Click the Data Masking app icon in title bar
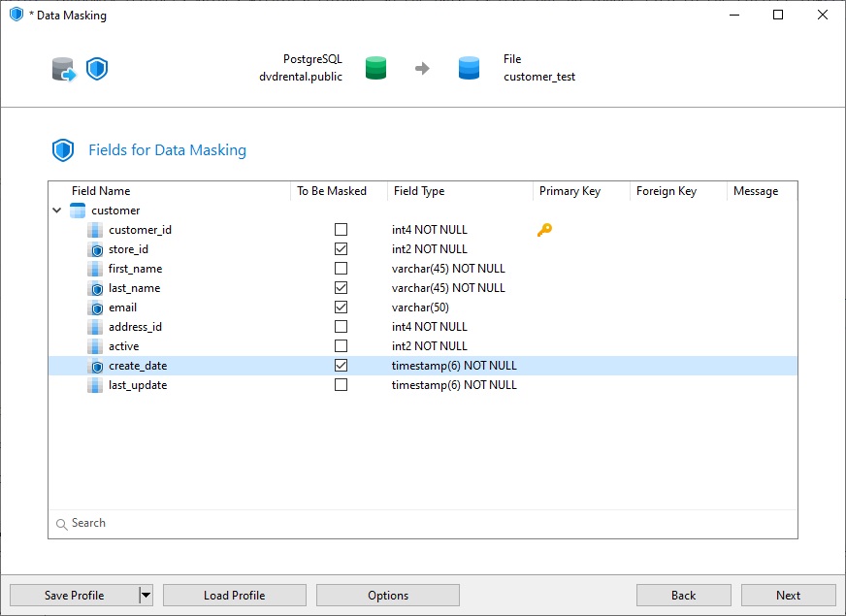Viewport: 846px width, 616px height. [16, 15]
